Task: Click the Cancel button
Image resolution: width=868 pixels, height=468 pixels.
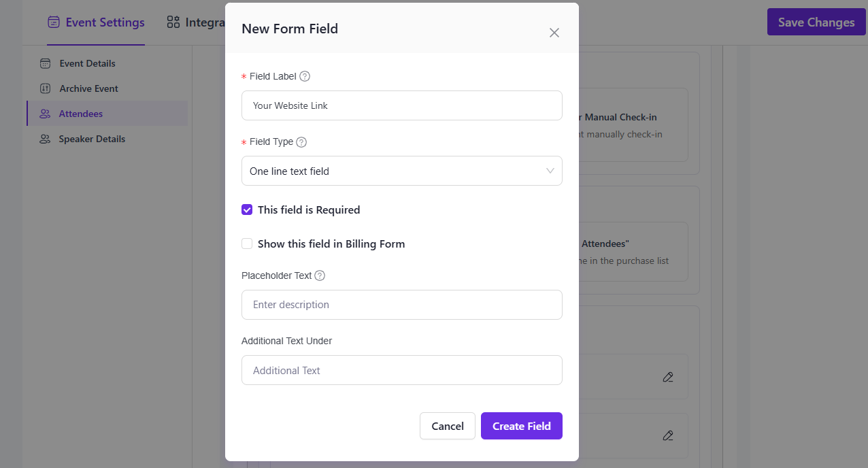Action: pyautogui.click(x=448, y=426)
